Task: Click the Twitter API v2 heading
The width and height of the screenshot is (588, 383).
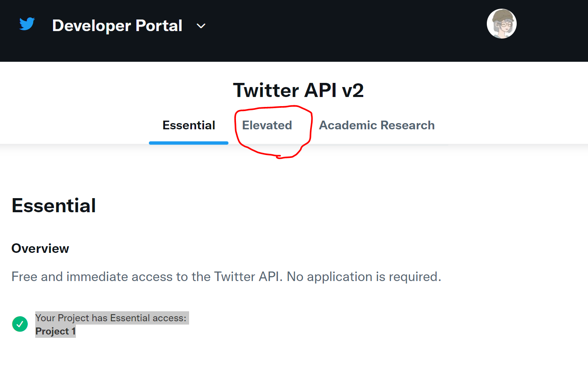Action: pyautogui.click(x=298, y=90)
